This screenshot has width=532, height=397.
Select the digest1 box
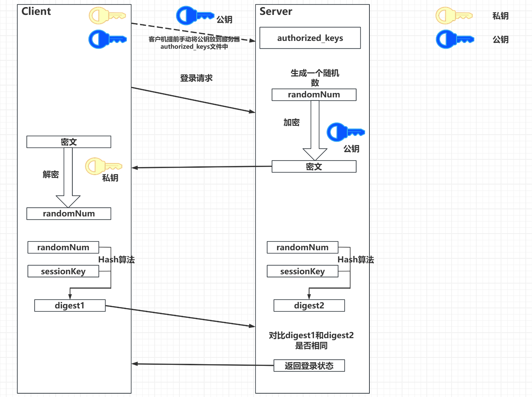[70, 305]
